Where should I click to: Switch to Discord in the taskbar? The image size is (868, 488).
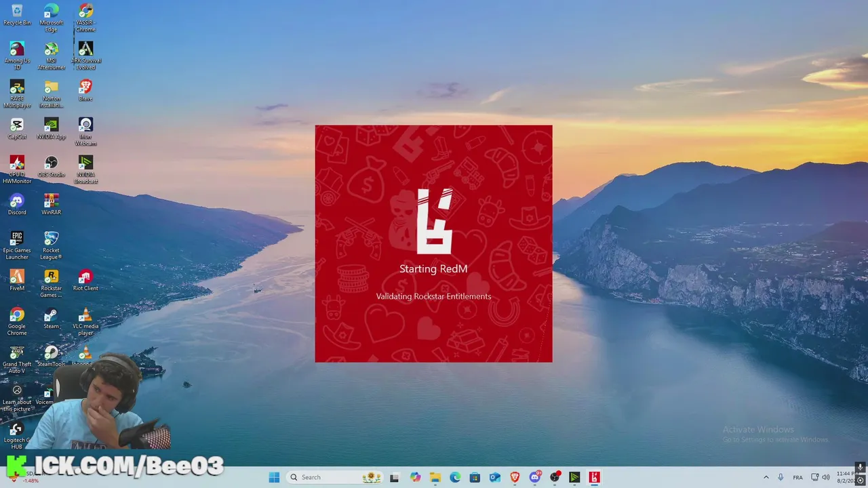point(535,477)
